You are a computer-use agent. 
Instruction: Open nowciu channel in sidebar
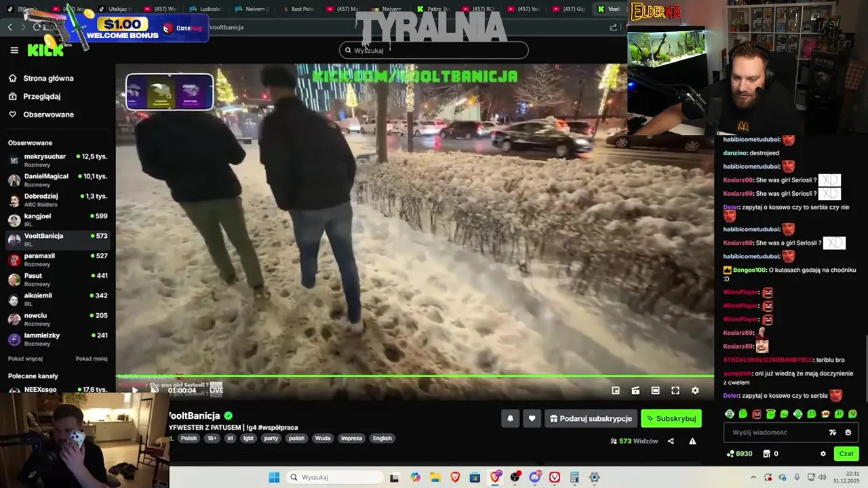click(58, 319)
